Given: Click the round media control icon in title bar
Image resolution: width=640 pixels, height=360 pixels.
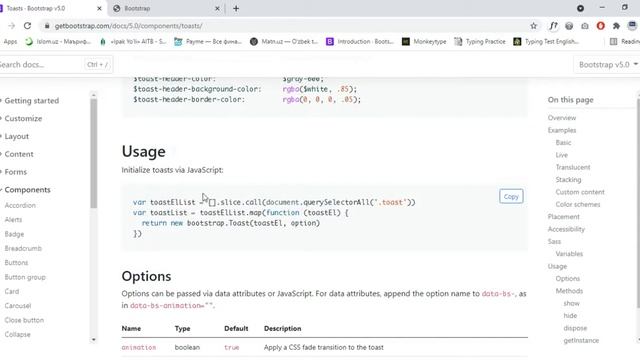Looking at the screenshot, I should pos(580,8).
